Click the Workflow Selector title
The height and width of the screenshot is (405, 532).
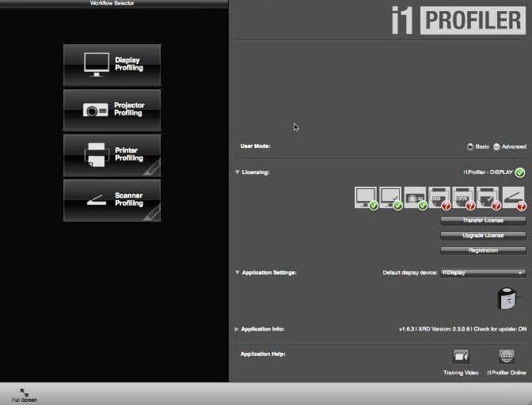point(112,3)
